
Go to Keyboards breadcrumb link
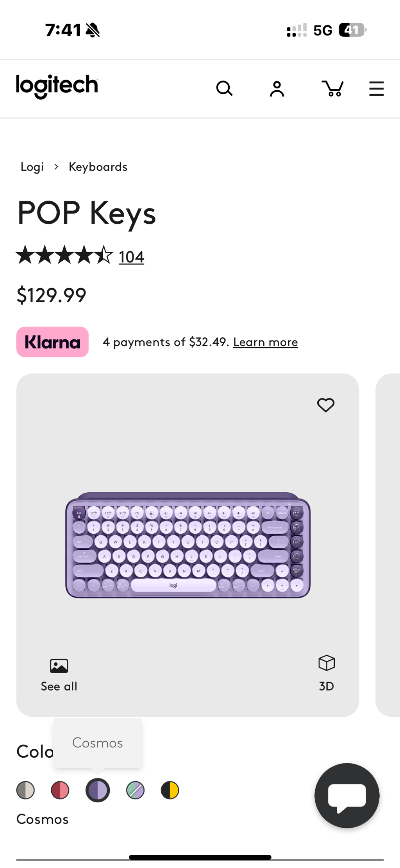tap(98, 167)
